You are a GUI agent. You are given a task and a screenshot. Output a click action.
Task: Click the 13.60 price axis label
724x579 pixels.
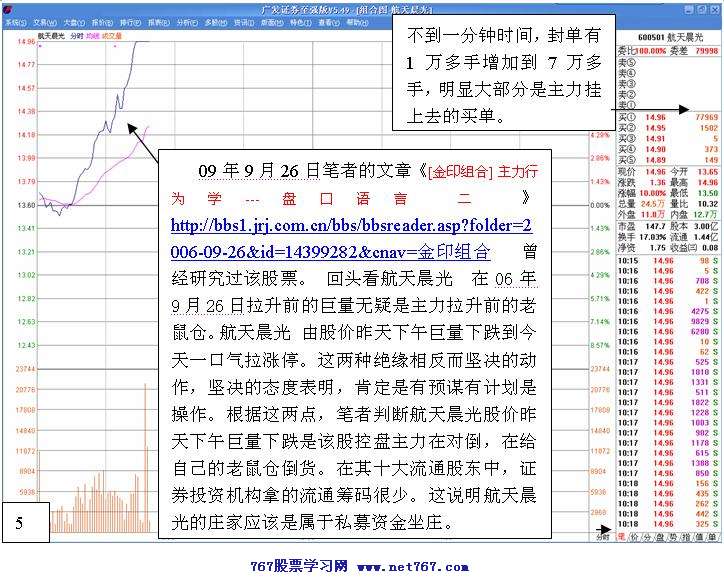point(26,205)
